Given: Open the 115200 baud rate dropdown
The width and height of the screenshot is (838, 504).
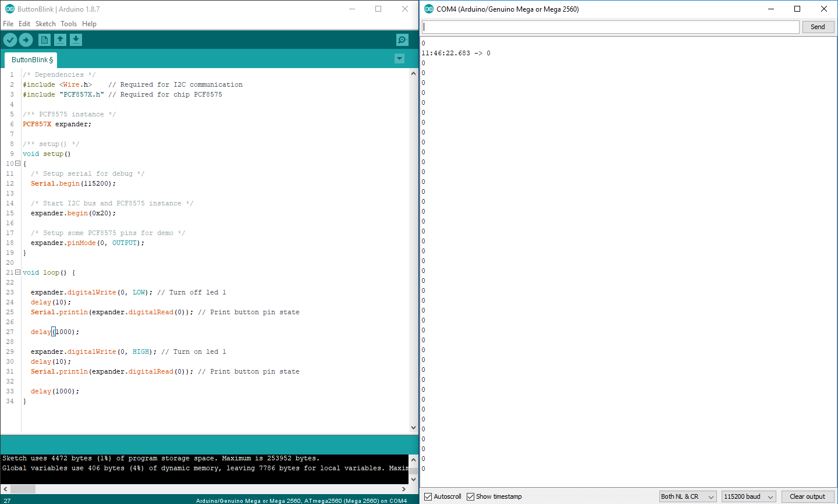Looking at the screenshot, I should pyautogui.click(x=749, y=496).
